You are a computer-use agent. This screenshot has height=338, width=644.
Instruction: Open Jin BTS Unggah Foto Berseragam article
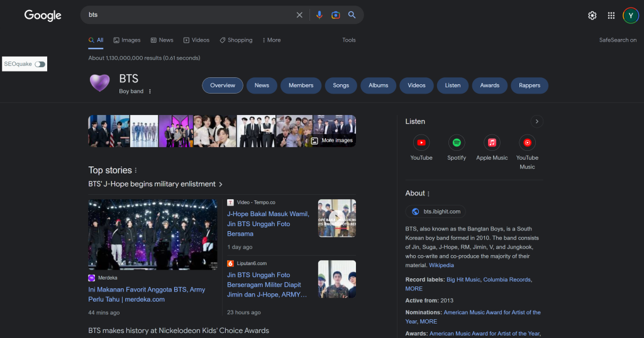pos(267,285)
